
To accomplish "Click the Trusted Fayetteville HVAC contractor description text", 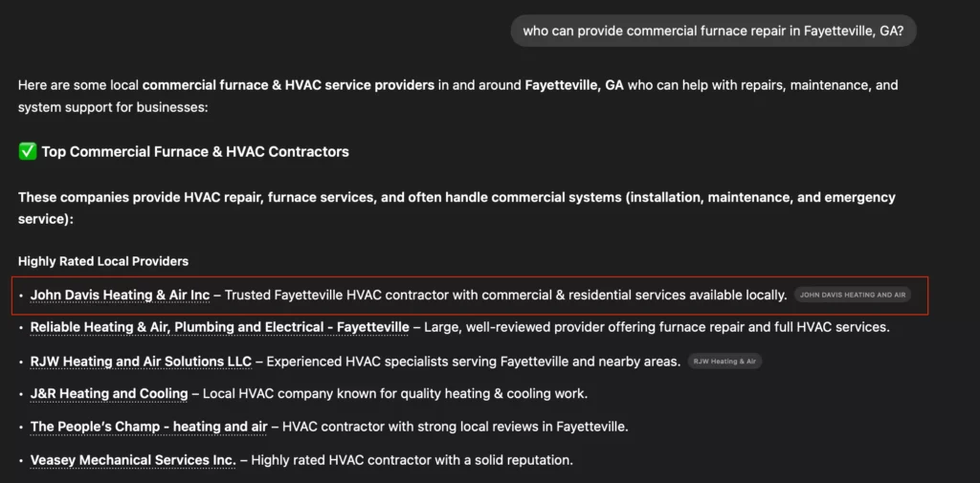I will (505, 296).
